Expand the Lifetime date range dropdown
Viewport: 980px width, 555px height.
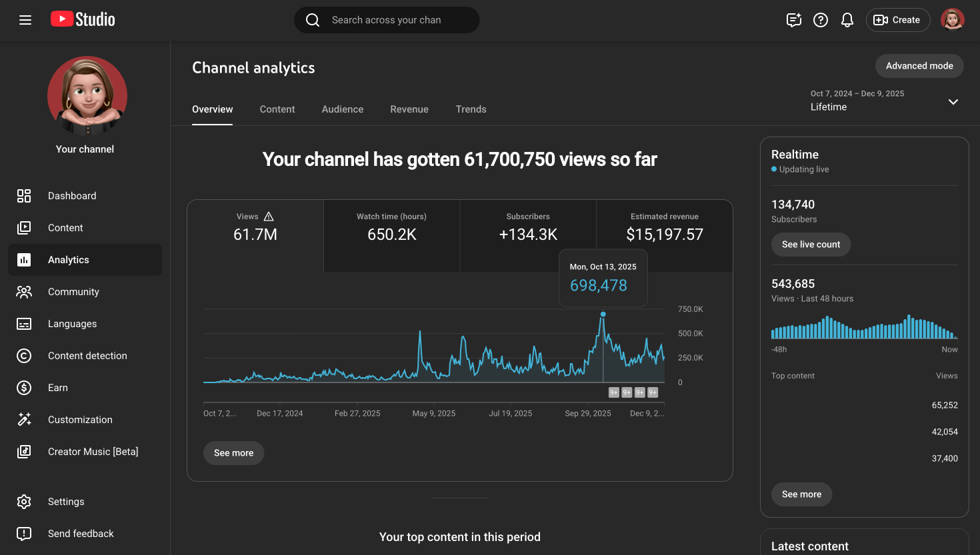[x=953, y=102]
